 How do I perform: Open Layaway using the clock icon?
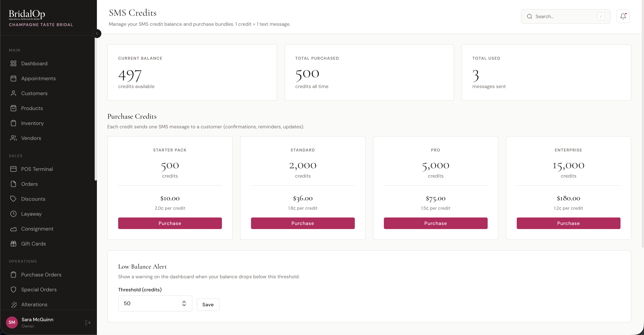click(x=14, y=214)
